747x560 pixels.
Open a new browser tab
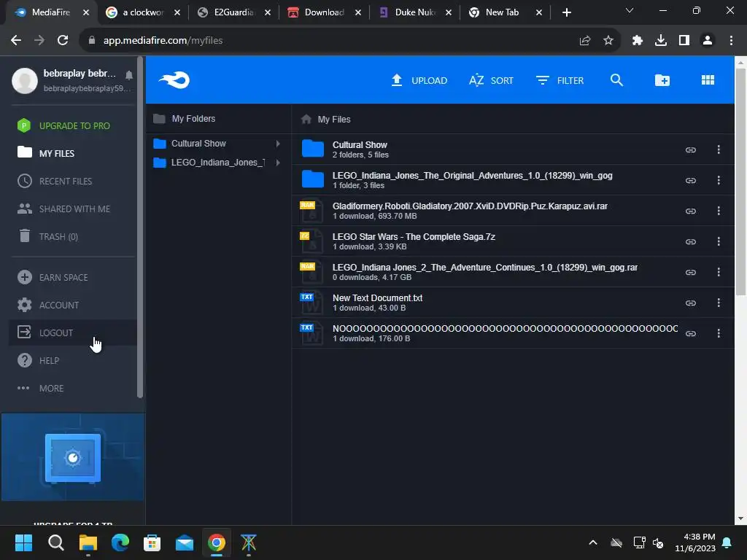[566, 12]
